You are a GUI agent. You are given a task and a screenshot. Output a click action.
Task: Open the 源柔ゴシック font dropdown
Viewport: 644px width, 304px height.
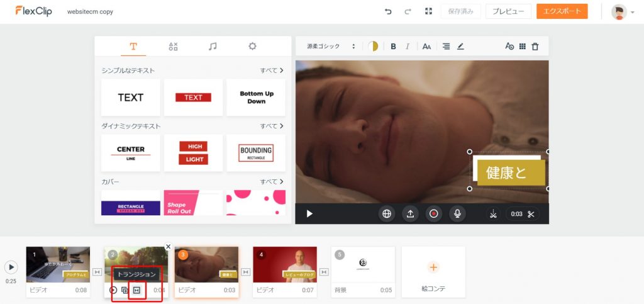tap(331, 46)
